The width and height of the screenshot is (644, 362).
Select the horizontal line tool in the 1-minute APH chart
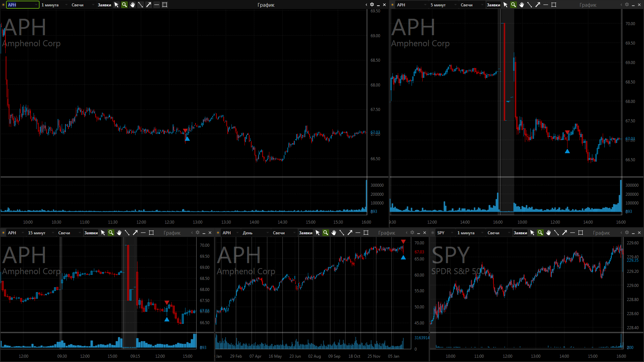pos(157,5)
